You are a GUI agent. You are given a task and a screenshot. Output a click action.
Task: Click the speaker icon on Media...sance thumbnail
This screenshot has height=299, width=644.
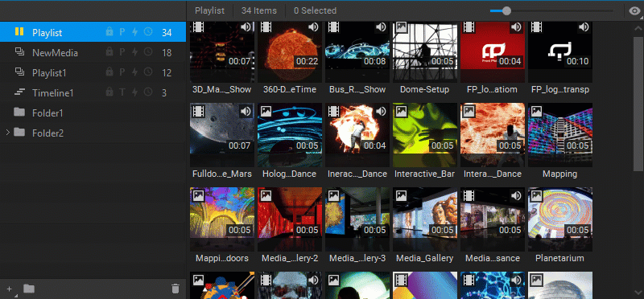tap(516, 195)
